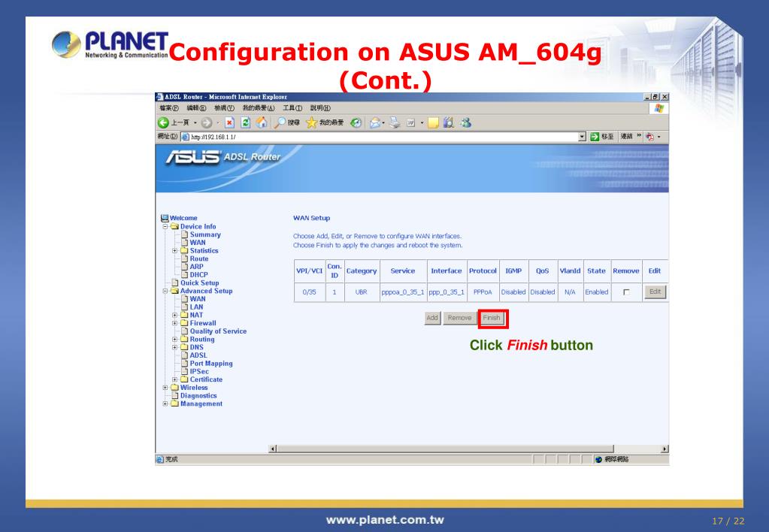Viewport: 769px width, 532px height.
Task: Click the Device Info folder icon
Action: (x=174, y=226)
